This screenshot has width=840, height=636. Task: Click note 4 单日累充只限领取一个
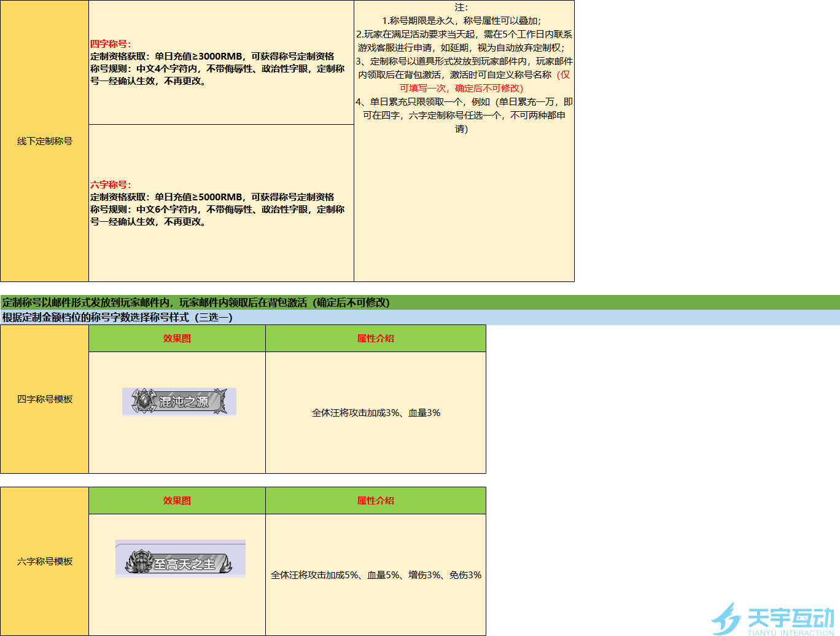(464, 116)
